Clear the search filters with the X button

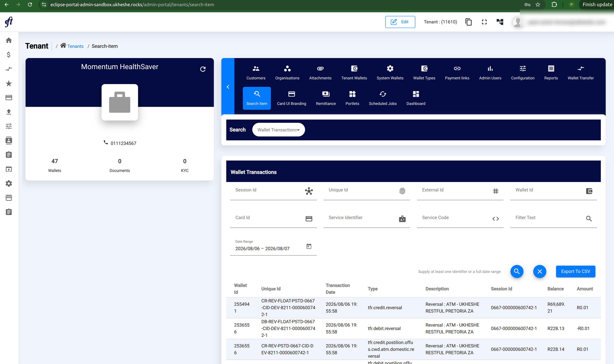point(540,271)
